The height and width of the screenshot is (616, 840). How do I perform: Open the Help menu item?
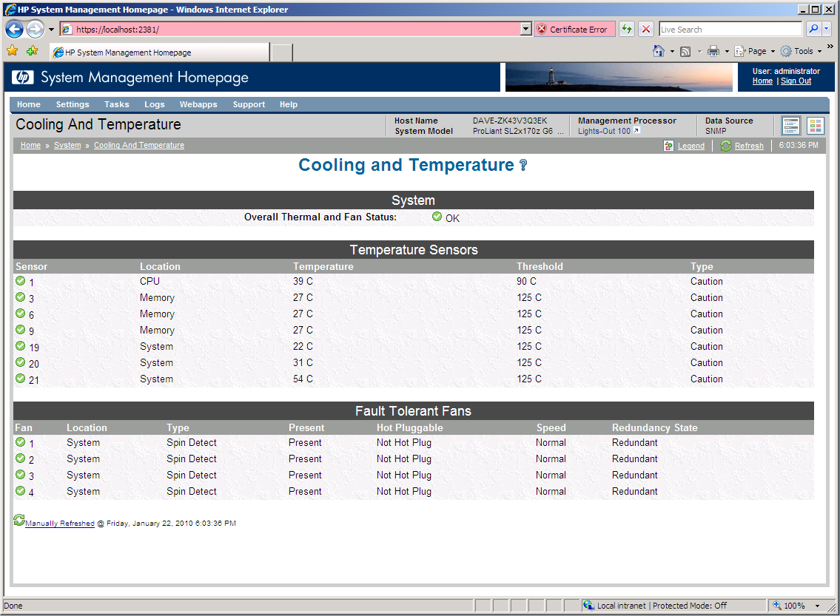click(x=288, y=104)
